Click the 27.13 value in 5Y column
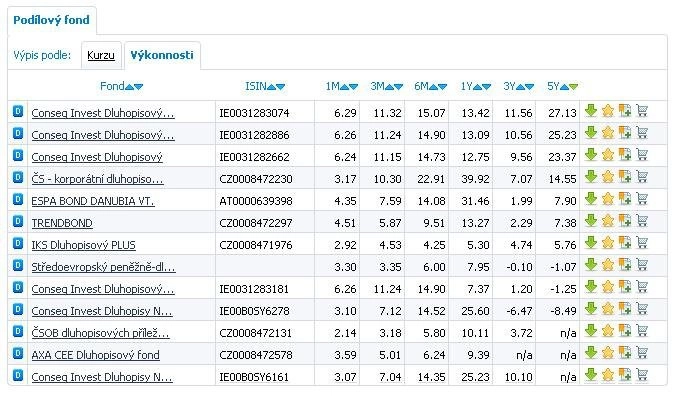This screenshot has width=676, height=402. pos(562,113)
